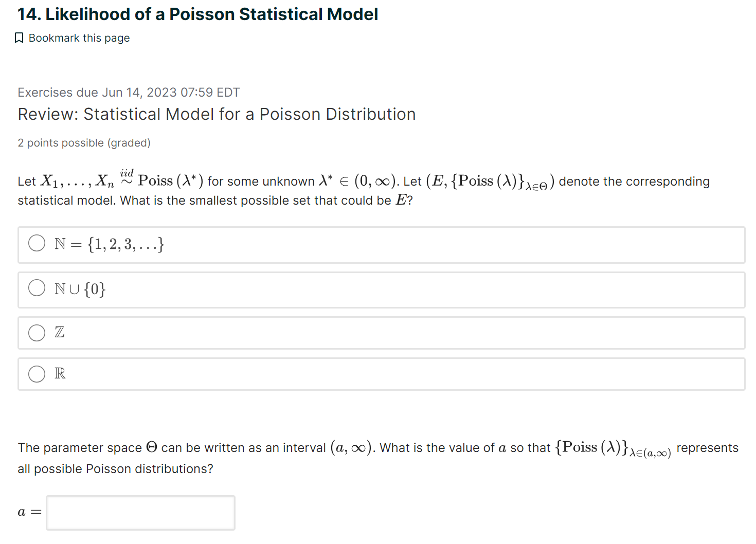Viewport: 756px width, 544px height.
Task: Click the Review: Statistical Model heading
Action: [x=216, y=114]
